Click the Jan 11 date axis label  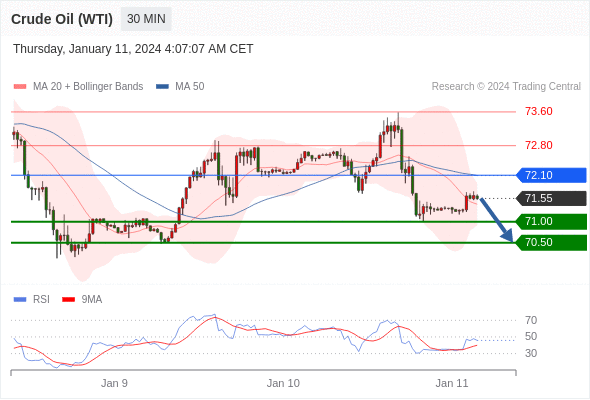(452, 383)
